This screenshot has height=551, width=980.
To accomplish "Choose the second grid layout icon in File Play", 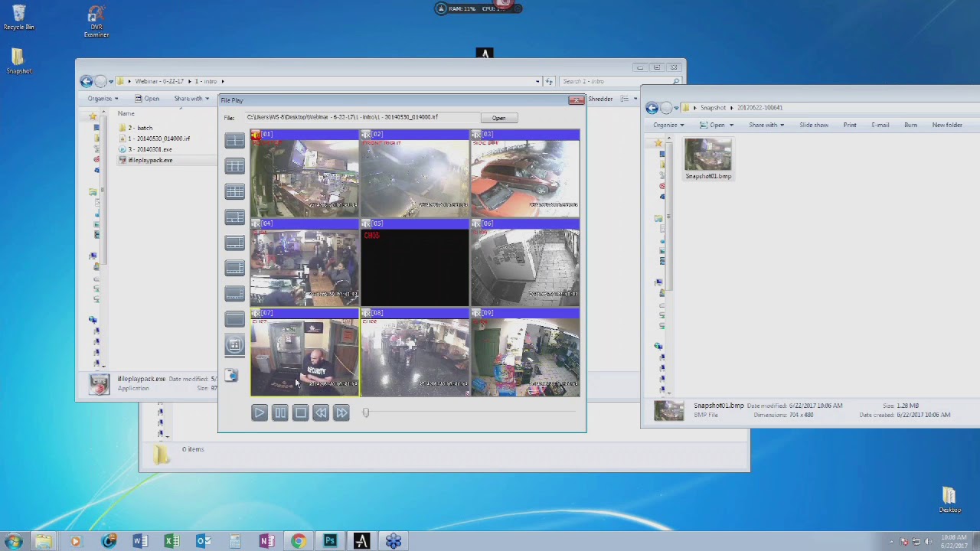I will (x=234, y=166).
